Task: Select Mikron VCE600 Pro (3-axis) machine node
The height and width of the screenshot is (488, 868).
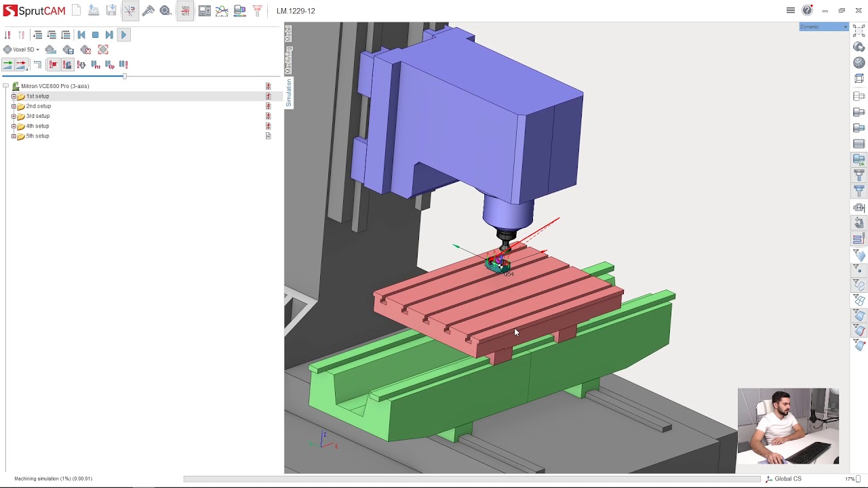Action: click(55, 86)
